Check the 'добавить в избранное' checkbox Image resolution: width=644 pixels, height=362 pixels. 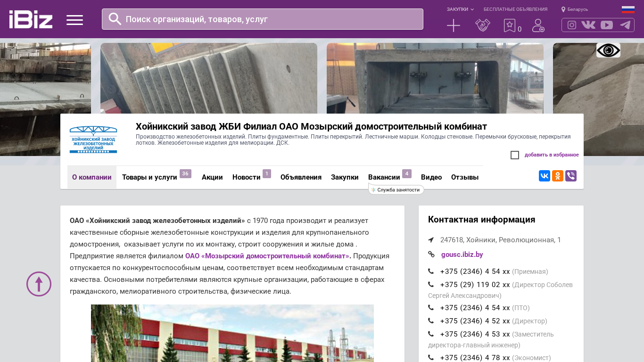(515, 155)
